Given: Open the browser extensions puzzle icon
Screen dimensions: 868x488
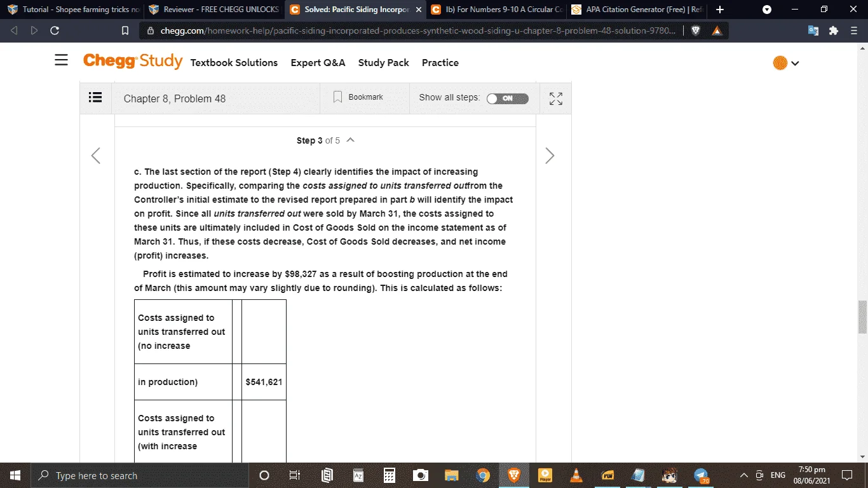Looking at the screenshot, I should (x=834, y=30).
